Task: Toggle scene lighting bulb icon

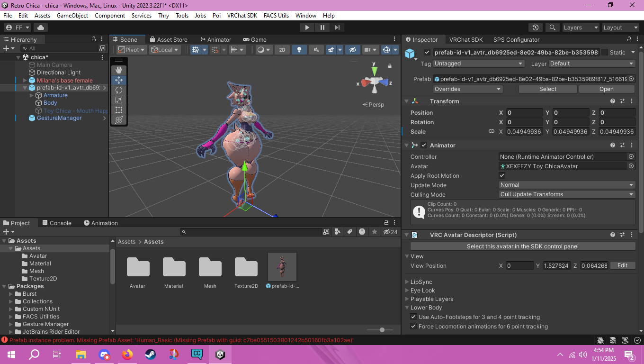Action: coord(299,50)
